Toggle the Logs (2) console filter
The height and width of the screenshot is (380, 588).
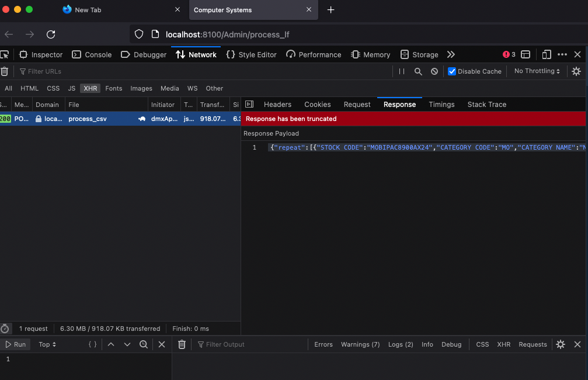tap(401, 344)
